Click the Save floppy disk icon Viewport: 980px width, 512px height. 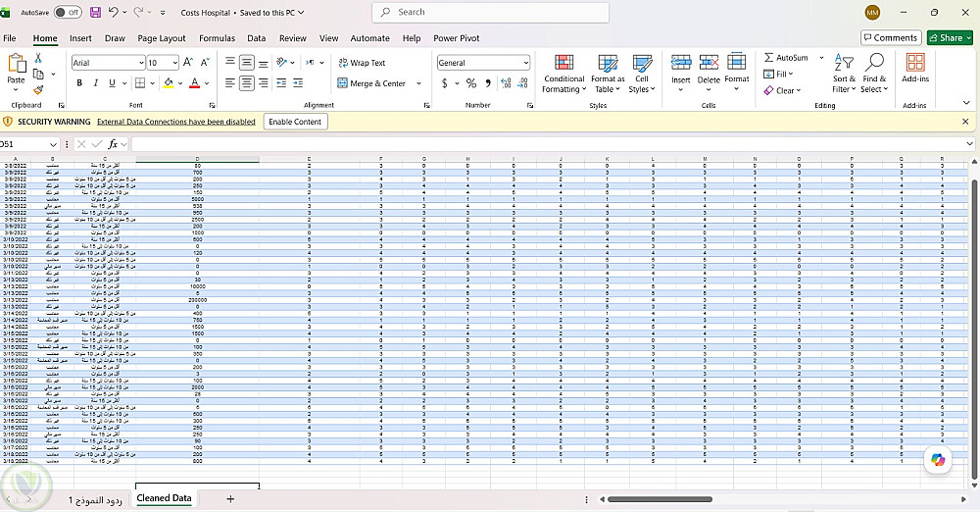(x=95, y=12)
